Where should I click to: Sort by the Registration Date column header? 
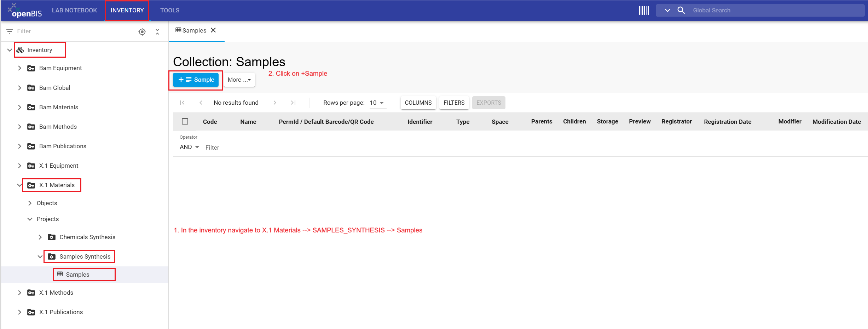(728, 122)
